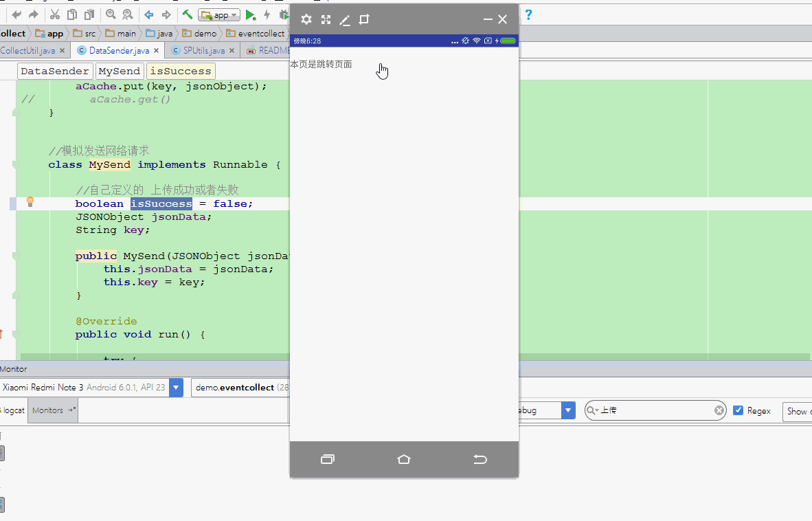
Task: Open the Show filter dropdown
Action: coord(798,411)
